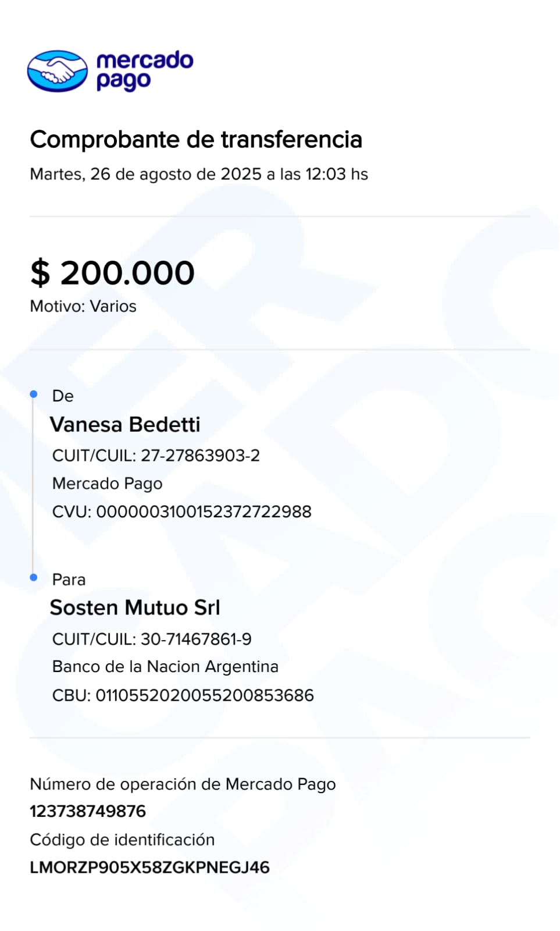Click the Mercado Pago handshake logo
Viewport: 560px width, 931px height.
point(57,71)
